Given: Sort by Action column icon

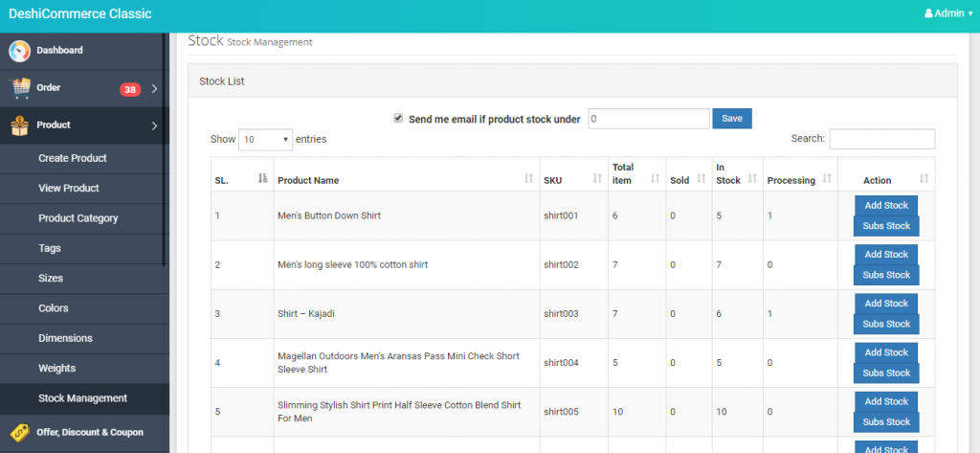Looking at the screenshot, I should coord(924,179).
